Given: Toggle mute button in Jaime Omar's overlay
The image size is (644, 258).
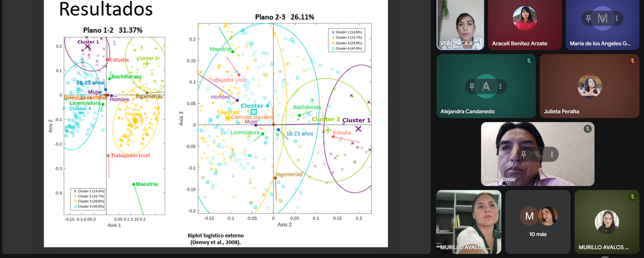Looking at the screenshot, I should tap(538, 154).
